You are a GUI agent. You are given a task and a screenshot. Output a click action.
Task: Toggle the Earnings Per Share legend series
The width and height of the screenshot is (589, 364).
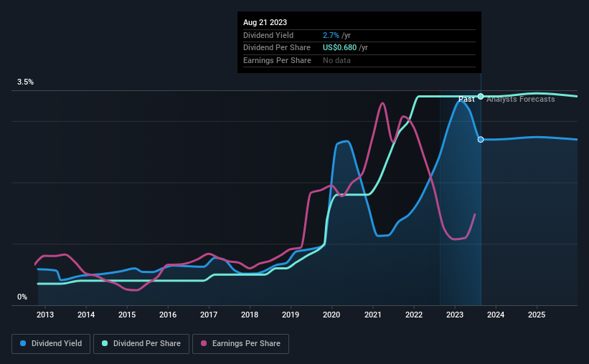pyautogui.click(x=240, y=343)
